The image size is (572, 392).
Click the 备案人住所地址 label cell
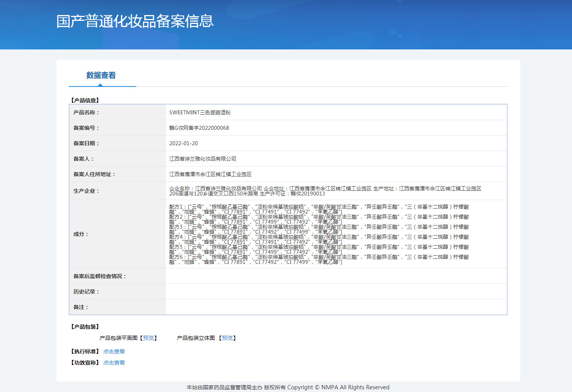117,174
